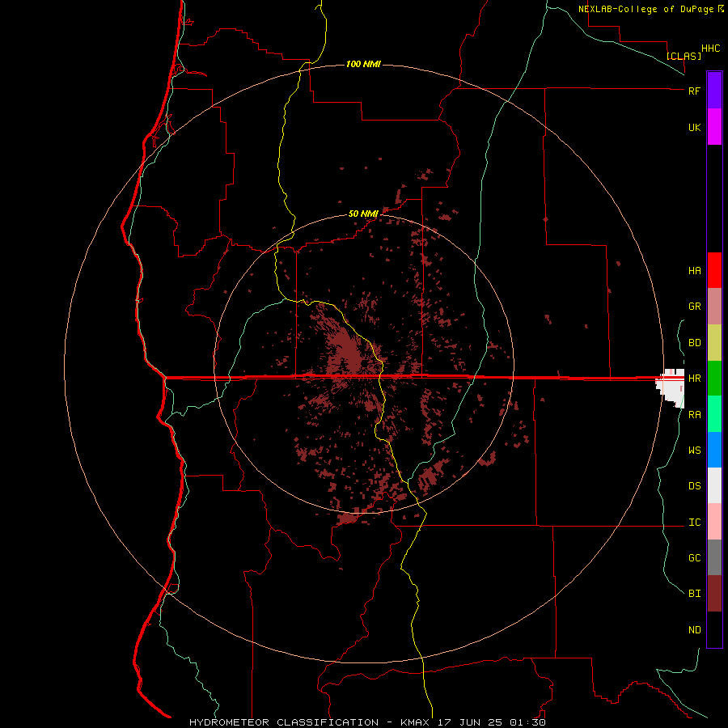The height and width of the screenshot is (728, 728).
Task: Click the WS legend label
Action: 694,451
